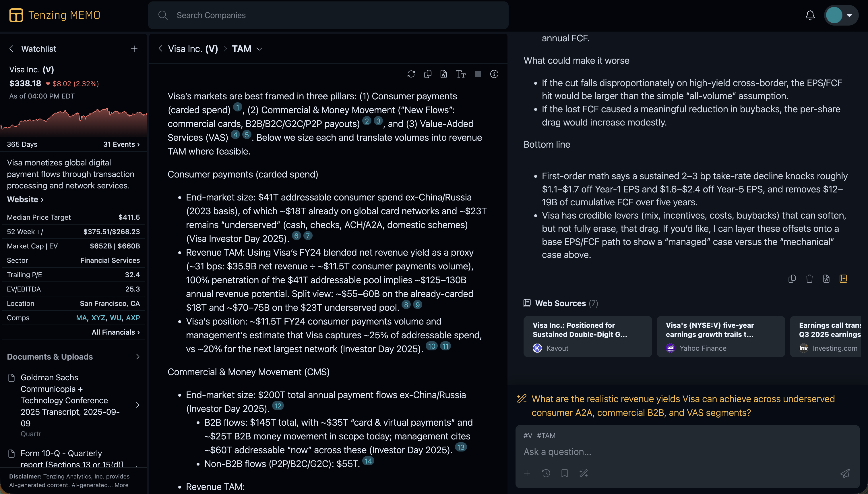Open the text size formatting icon

click(x=460, y=74)
